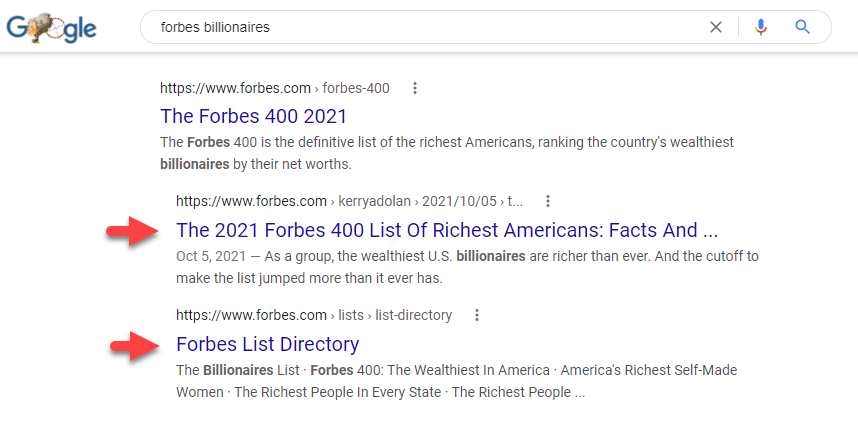Click the red arrow beside the 2021 Forbes 400 List result
This screenshot has width=858, height=437.
point(134,232)
